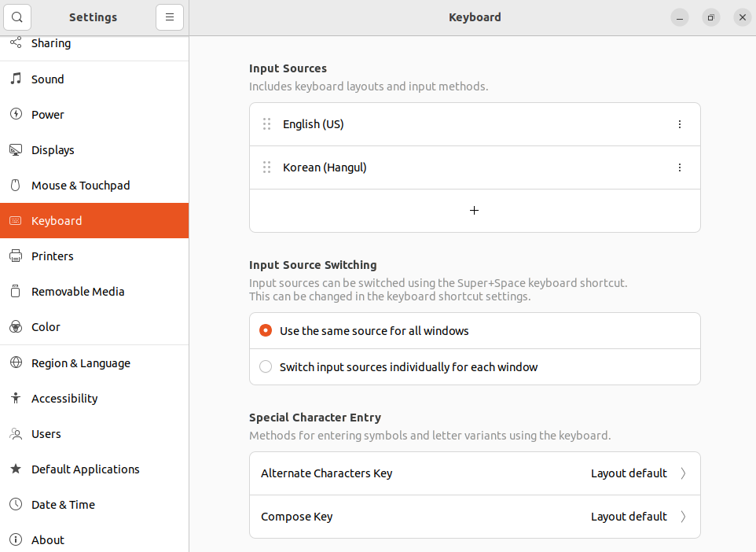Image resolution: width=756 pixels, height=552 pixels.
Task: Click the Accessibility figure icon
Action: coord(16,398)
